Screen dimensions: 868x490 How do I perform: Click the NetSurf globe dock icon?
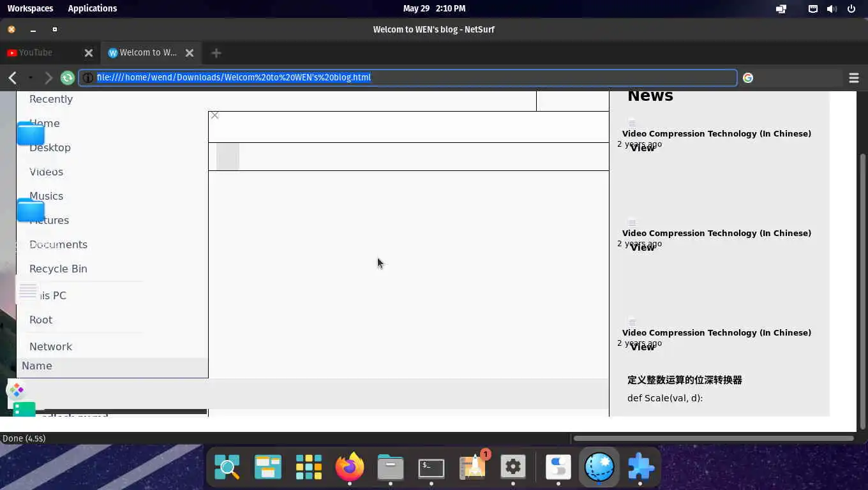click(x=599, y=467)
